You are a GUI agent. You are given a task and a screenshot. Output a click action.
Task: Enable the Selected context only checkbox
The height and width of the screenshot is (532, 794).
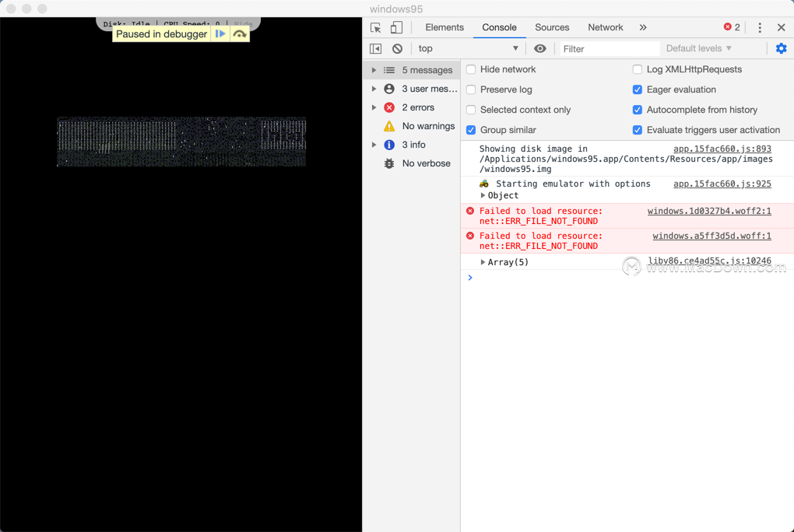(x=471, y=110)
